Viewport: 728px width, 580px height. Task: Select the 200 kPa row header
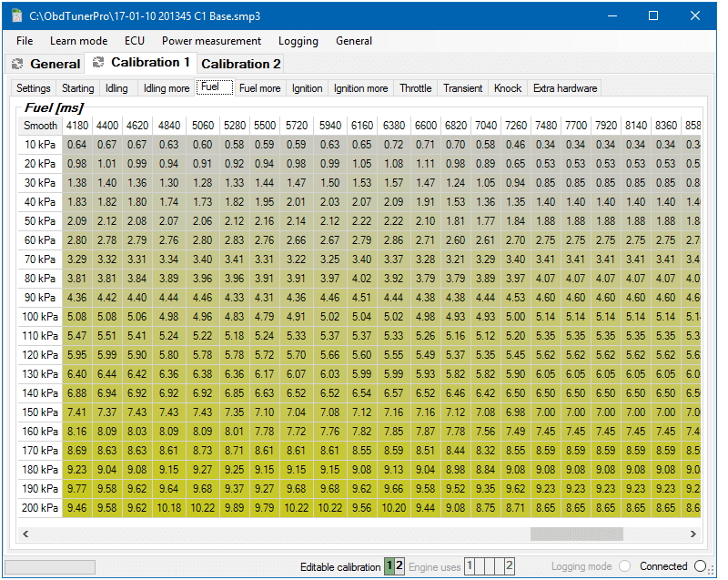pyautogui.click(x=40, y=507)
